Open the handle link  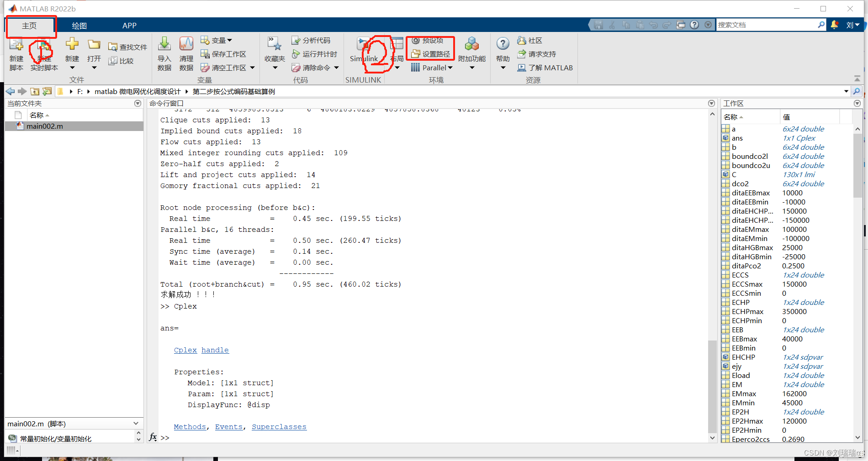(215, 350)
